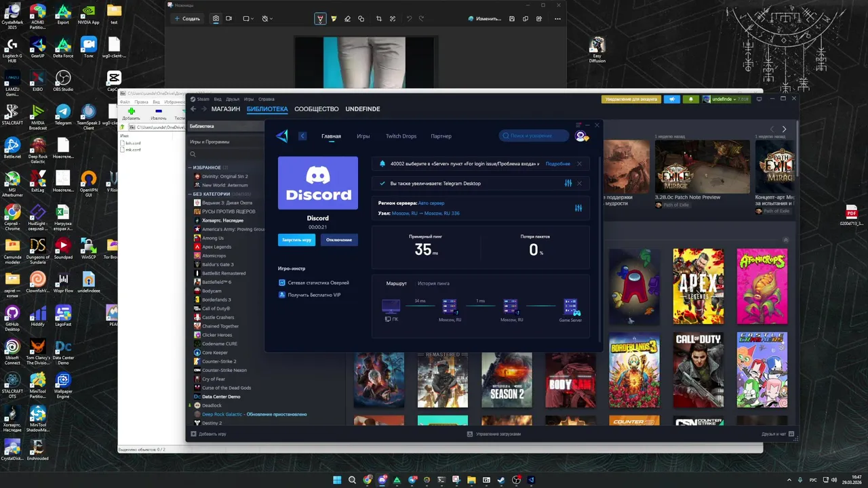Open Steam's МАГАЗИН section

(x=226, y=109)
